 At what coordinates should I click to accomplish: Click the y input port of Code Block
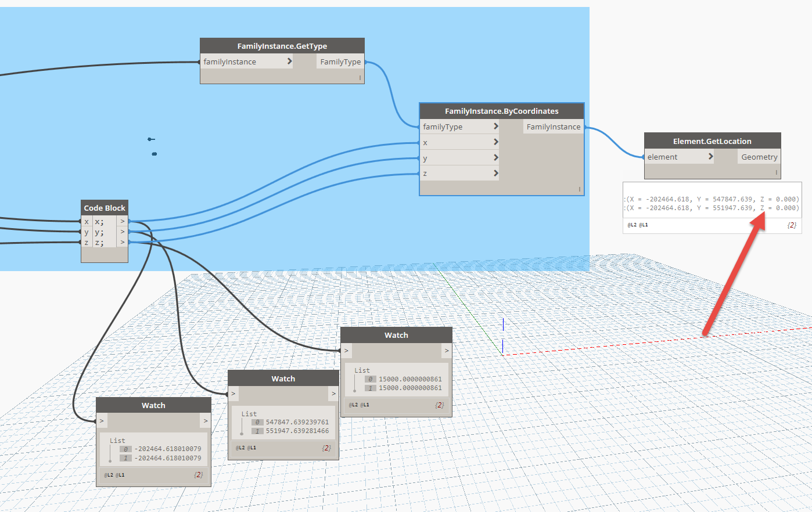(x=87, y=232)
